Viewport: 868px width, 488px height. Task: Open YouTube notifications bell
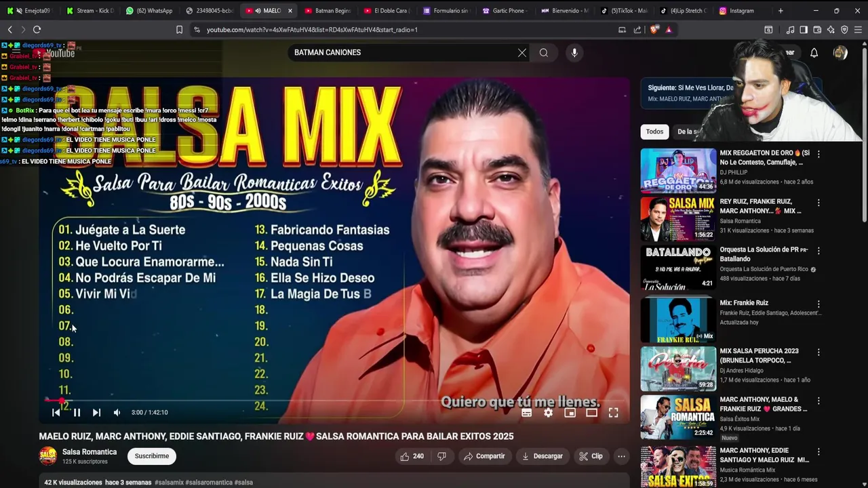(814, 53)
